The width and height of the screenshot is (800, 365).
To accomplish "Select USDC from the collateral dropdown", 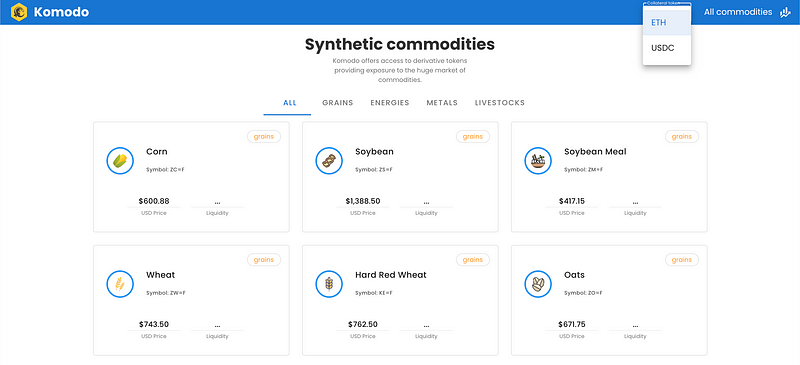I will (x=667, y=48).
